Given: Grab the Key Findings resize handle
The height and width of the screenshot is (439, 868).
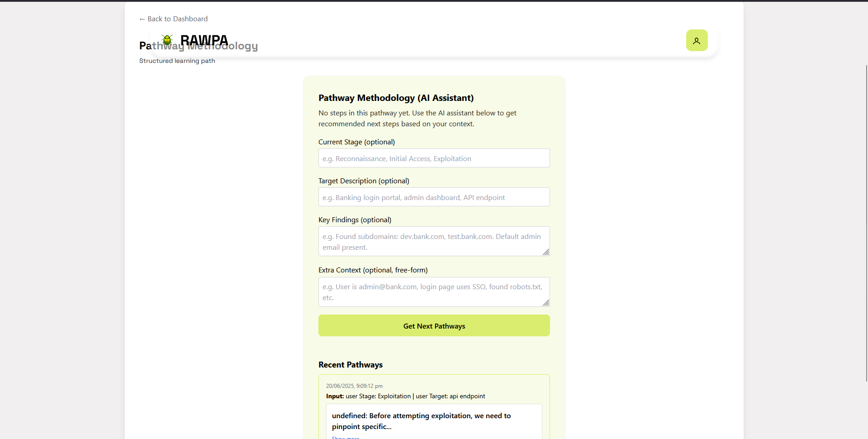Looking at the screenshot, I should (x=546, y=252).
